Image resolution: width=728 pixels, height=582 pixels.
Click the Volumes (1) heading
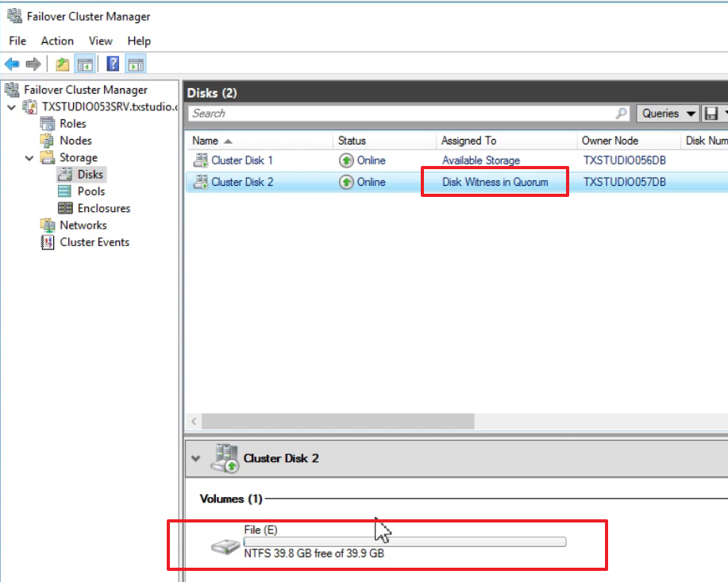(x=231, y=499)
